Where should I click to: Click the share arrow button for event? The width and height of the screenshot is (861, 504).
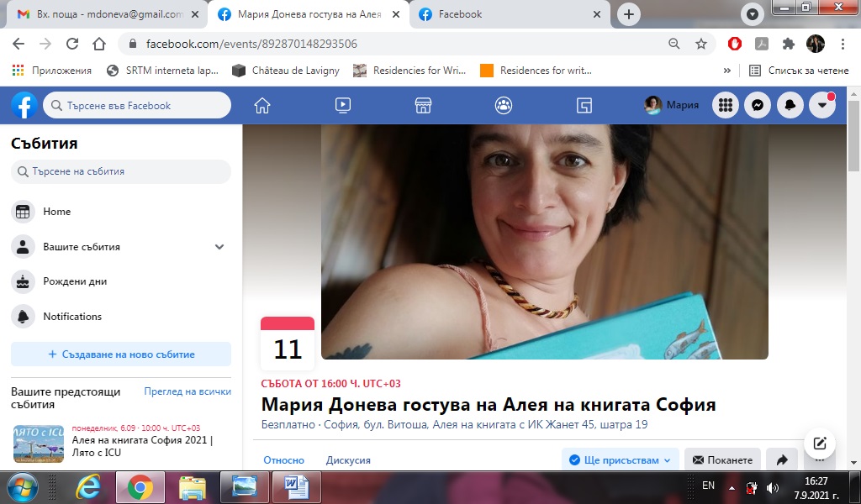pos(782,459)
